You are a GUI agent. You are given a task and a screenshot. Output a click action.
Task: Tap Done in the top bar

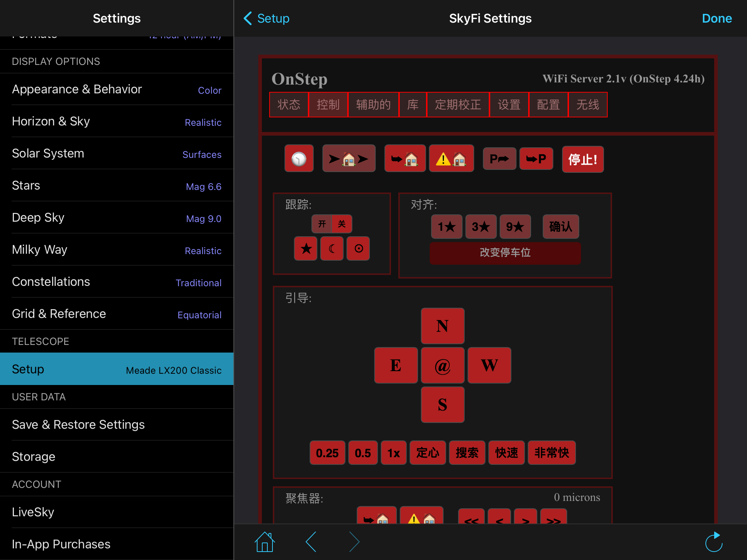(x=716, y=18)
